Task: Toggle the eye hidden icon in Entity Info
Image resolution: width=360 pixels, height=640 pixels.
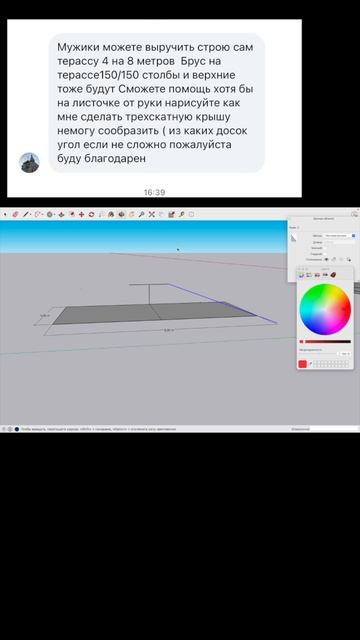Action: pyautogui.click(x=326, y=259)
